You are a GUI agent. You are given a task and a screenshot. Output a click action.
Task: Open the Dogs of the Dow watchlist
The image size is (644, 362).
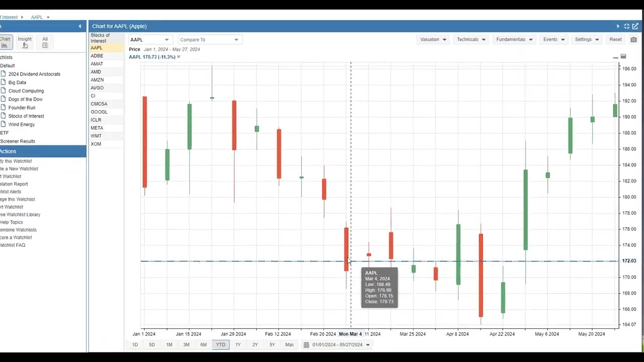[25, 99]
